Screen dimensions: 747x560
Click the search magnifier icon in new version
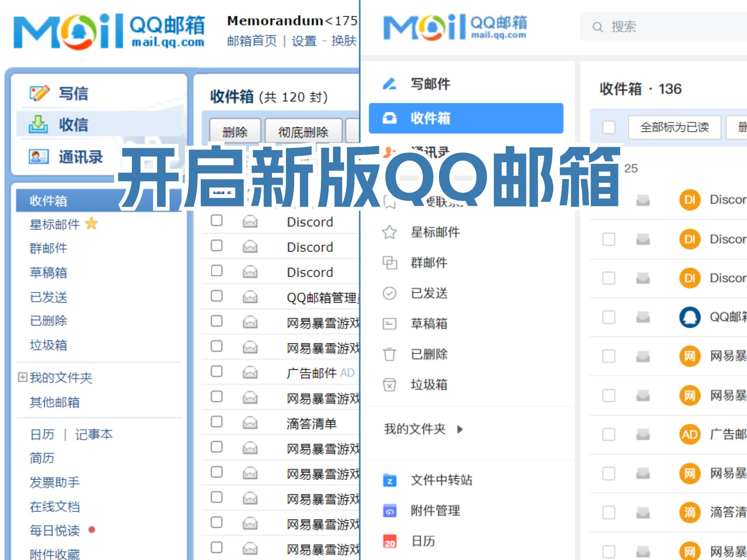point(598,27)
